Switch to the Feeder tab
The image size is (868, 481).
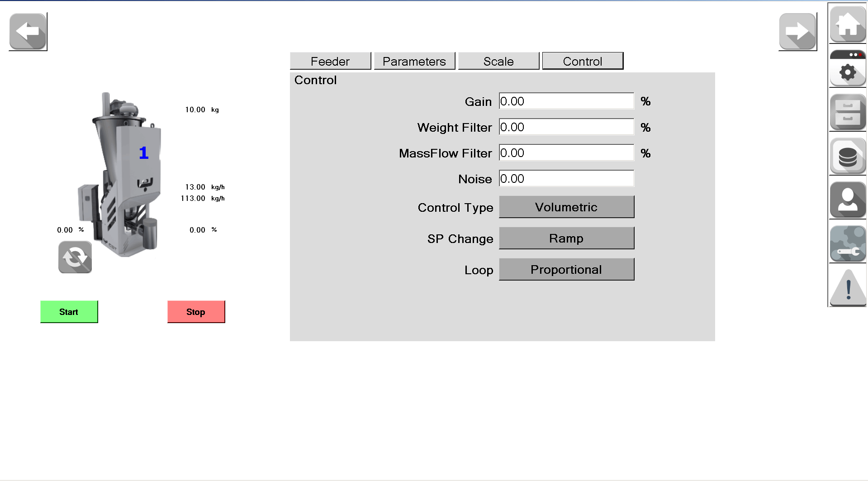click(330, 61)
